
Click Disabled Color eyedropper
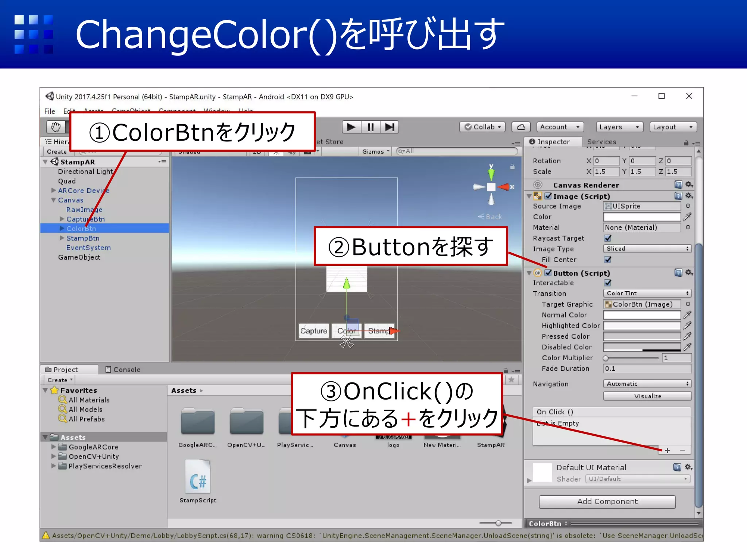[x=687, y=347]
